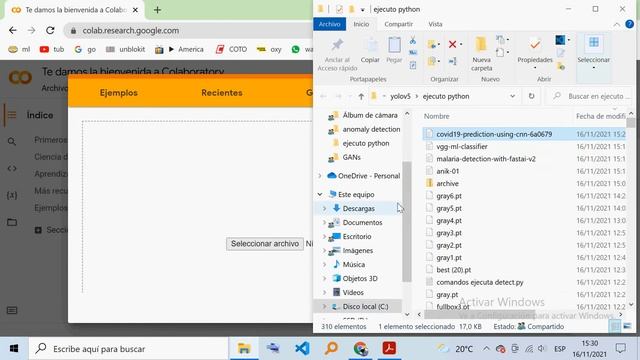Expand the Objetos 3D tree node

tap(324, 278)
